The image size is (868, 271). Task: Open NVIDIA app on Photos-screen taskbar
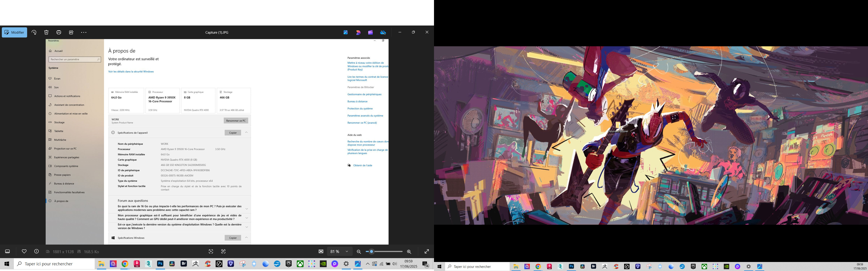point(323,264)
